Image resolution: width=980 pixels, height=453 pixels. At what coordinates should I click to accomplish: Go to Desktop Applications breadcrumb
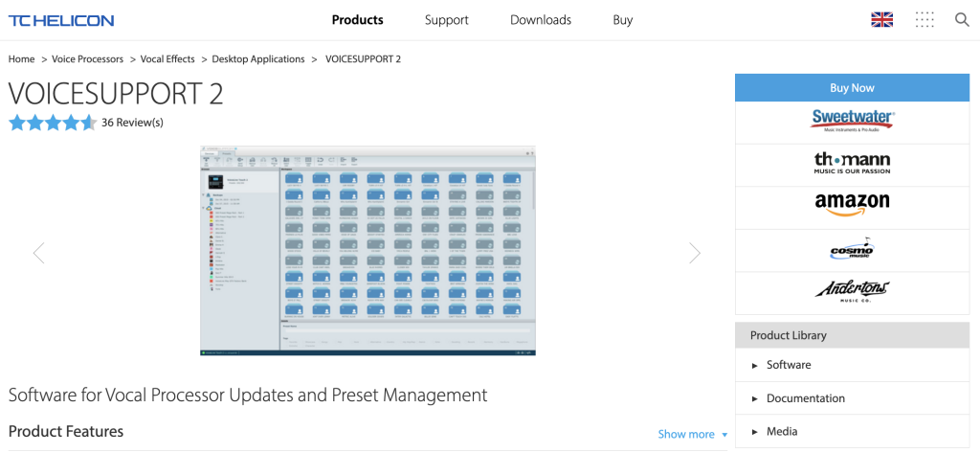click(258, 58)
